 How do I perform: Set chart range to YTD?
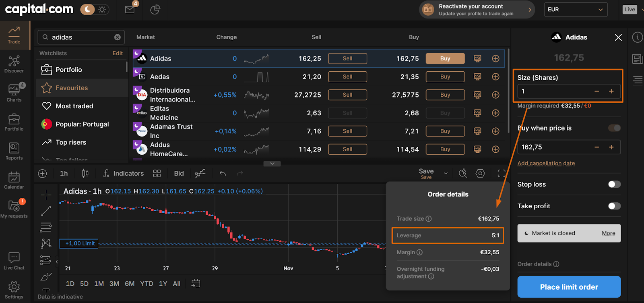[x=147, y=284]
